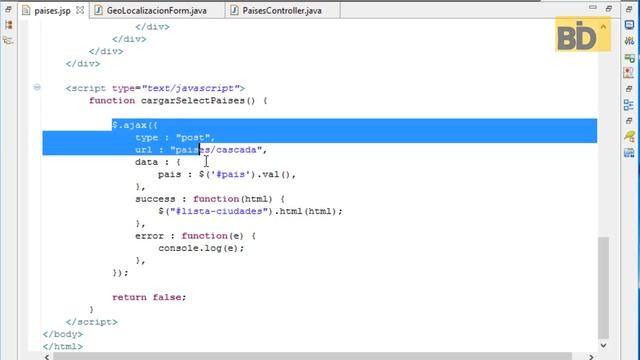Collapse the script tag fold marker

coord(37,87)
